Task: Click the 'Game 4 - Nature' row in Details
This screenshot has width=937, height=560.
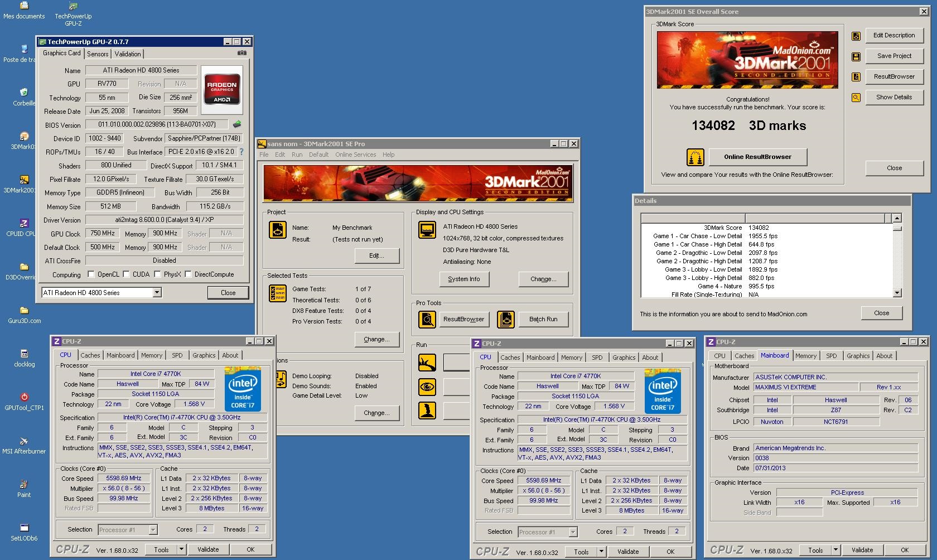Action: pyautogui.click(x=766, y=286)
